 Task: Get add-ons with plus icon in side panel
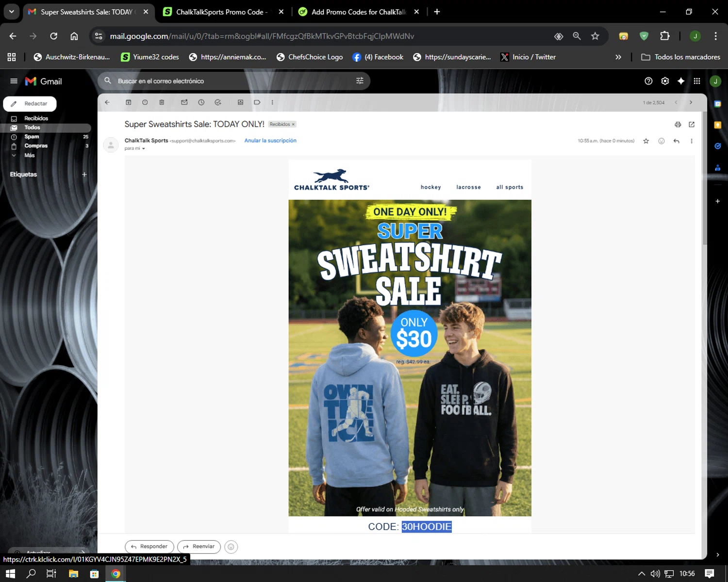718,201
